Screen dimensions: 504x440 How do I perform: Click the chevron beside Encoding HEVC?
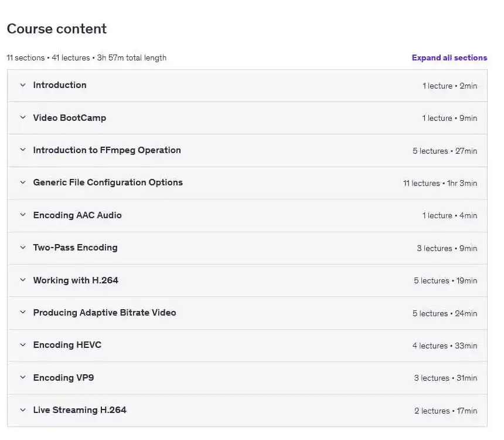(x=23, y=345)
